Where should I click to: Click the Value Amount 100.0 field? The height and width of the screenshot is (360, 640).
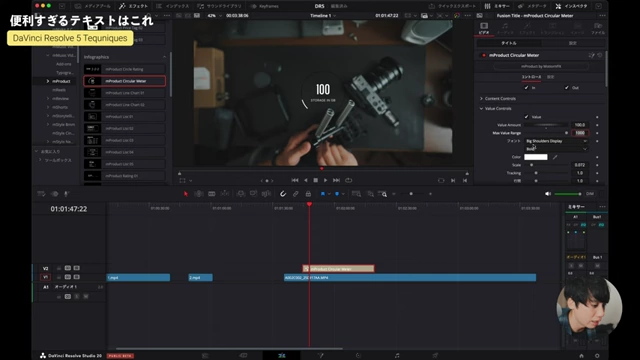(580, 125)
